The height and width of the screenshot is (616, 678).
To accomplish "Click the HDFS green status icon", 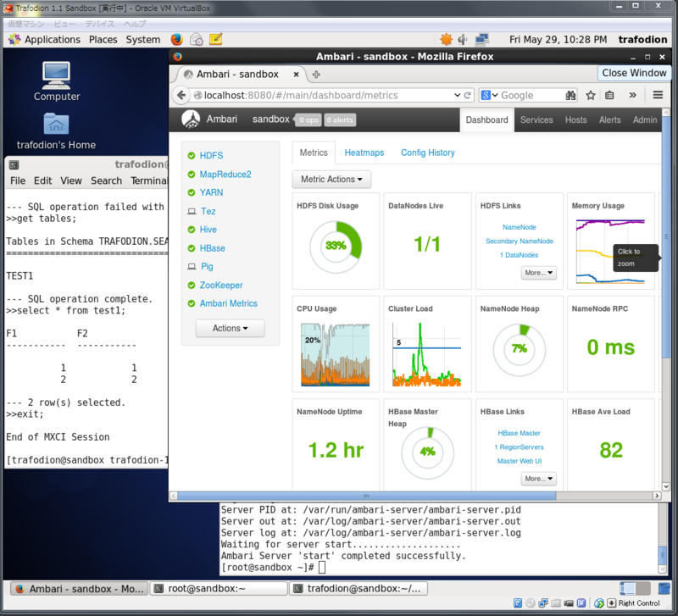I will tap(192, 156).
